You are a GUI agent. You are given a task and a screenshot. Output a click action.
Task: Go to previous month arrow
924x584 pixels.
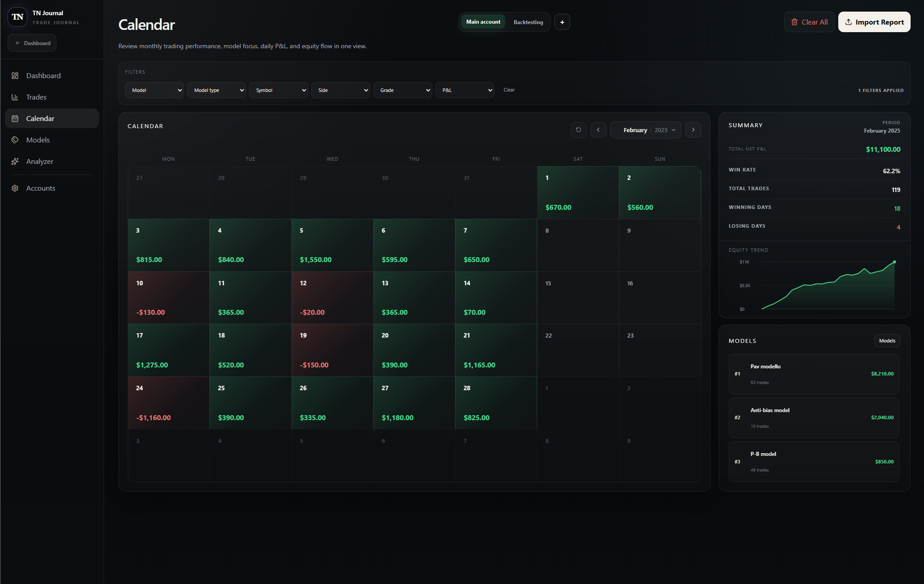[x=598, y=130]
